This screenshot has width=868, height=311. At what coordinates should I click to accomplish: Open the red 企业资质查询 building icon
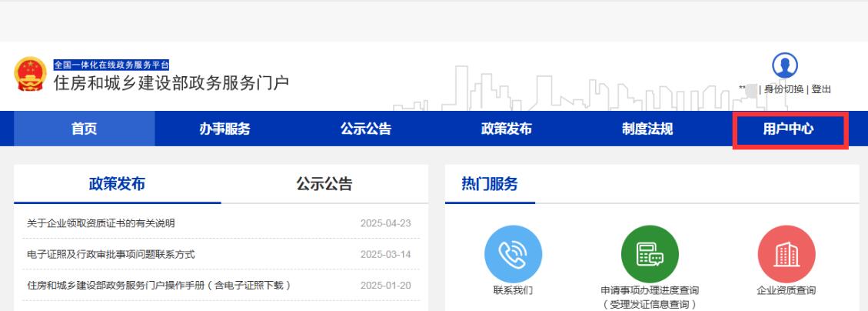pos(787,254)
